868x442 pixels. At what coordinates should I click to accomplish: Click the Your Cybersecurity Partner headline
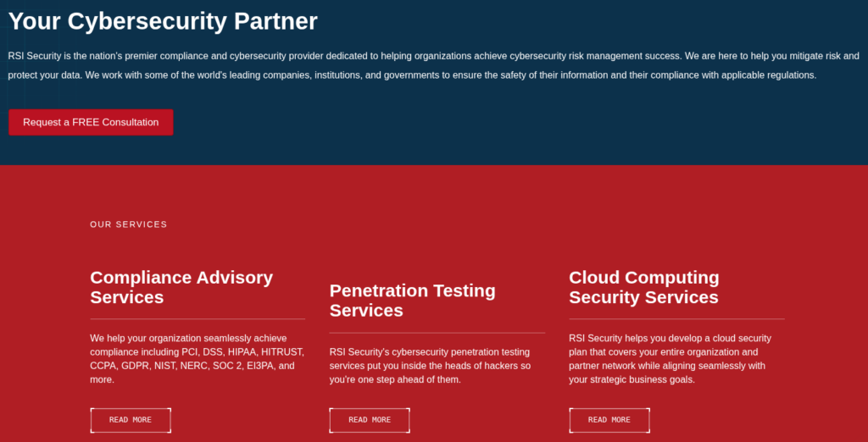click(x=163, y=21)
